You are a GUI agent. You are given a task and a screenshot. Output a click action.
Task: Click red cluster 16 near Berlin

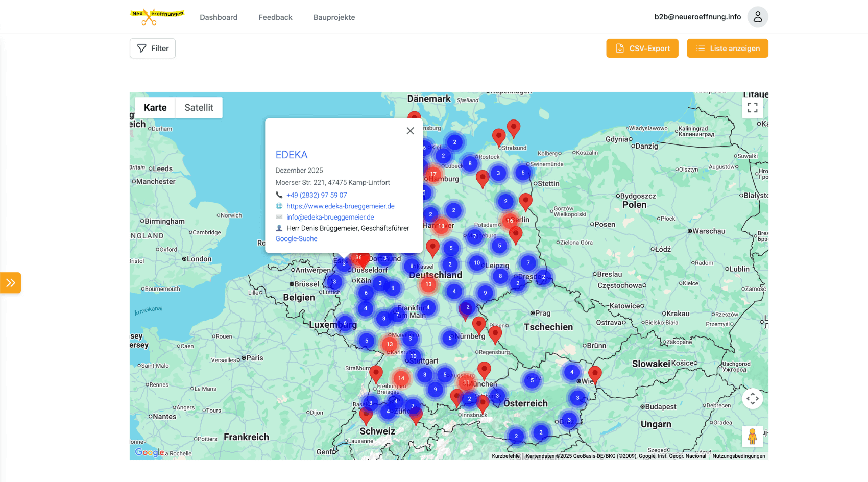point(510,221)
